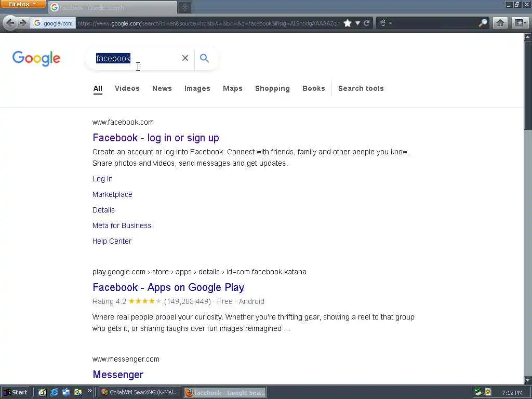
Task: Go forward with the forward arrow
Action: tap(23, 23)
